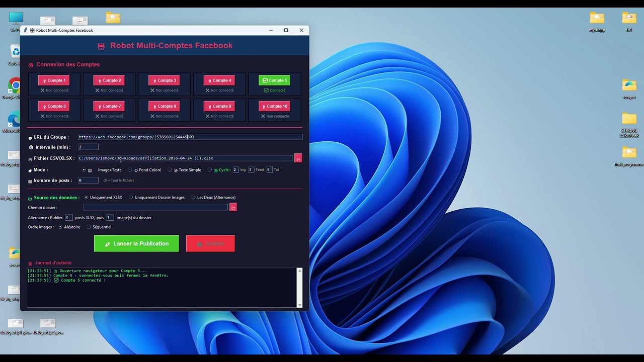Select Les Deux (Alternance) source
This screenshot has width=644, height=362.
tap(193, 198)
